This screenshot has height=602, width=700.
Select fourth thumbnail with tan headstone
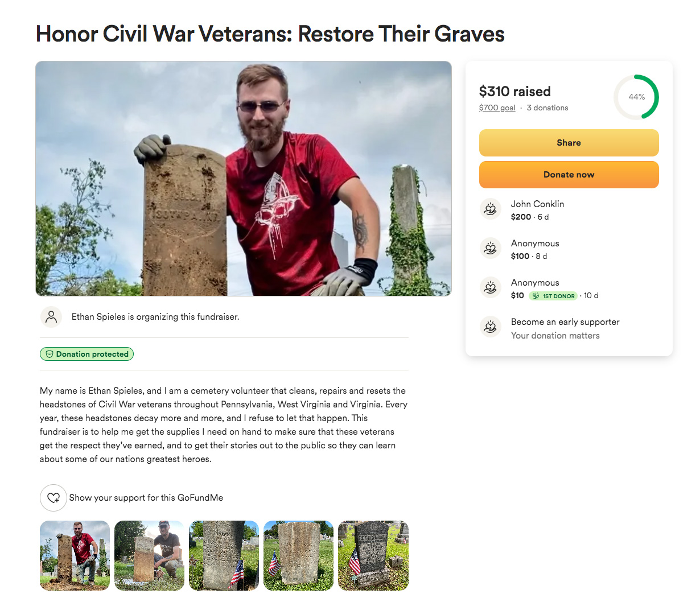(x=298, y=555)
